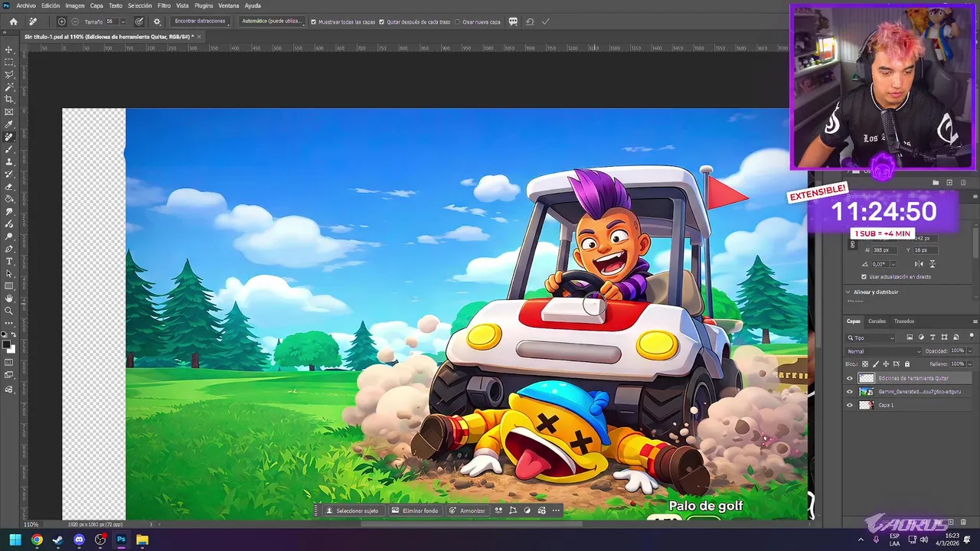Select the Lasso tool
This screenshot has width=980, height=551.
tap(9, 74)
